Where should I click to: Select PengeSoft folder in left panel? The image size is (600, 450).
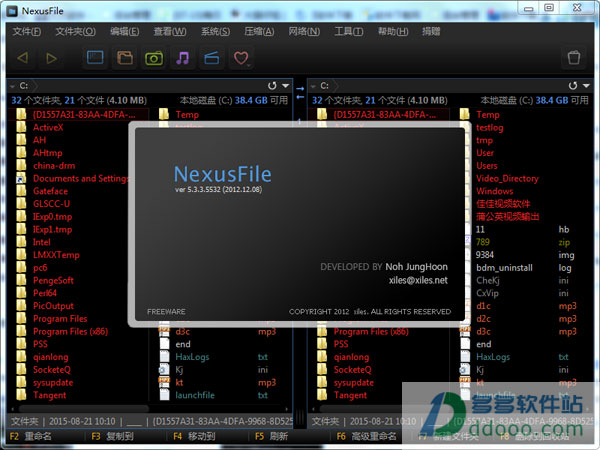click(53, 280)
